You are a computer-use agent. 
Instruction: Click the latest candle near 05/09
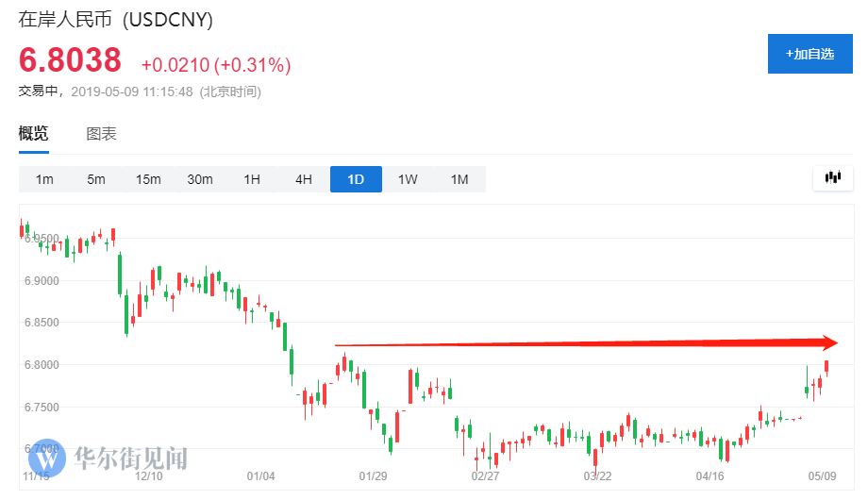pyautogui.click(x=826, y=368)
